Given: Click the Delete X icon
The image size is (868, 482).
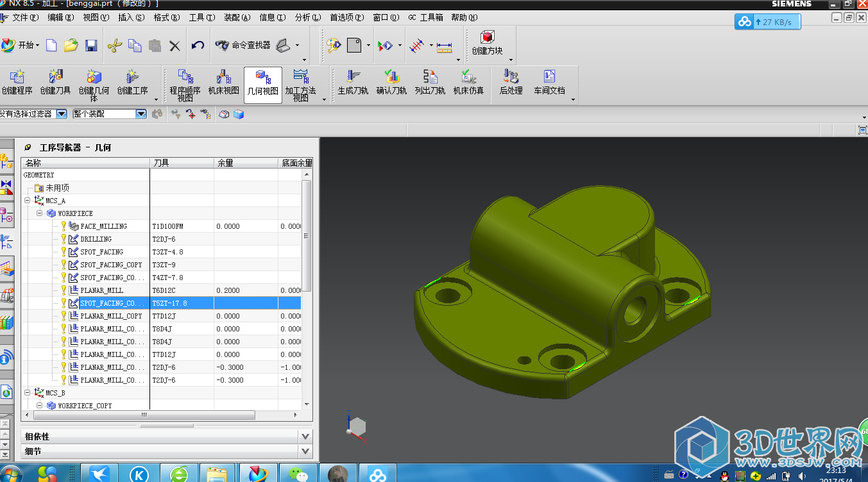Looking at the screenshot, I should 174,46.
